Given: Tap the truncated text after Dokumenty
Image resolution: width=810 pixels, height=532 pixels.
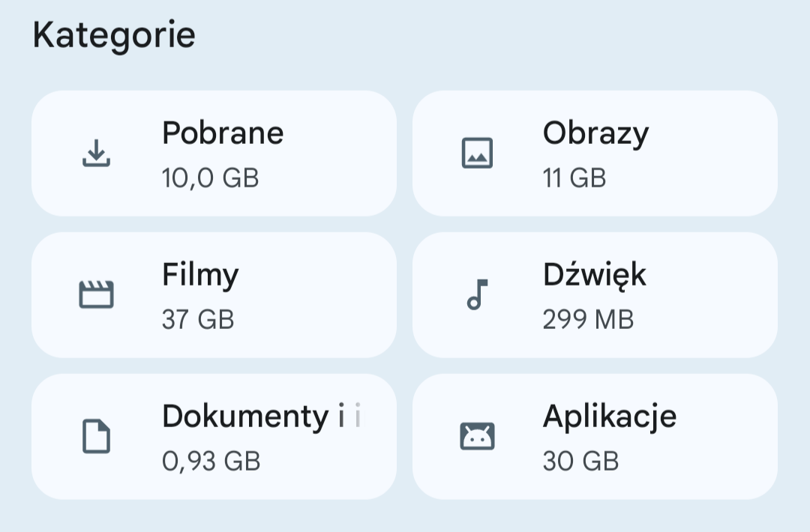Looking at the screenshot, I should pyautogui.click(x=349, y=417).
